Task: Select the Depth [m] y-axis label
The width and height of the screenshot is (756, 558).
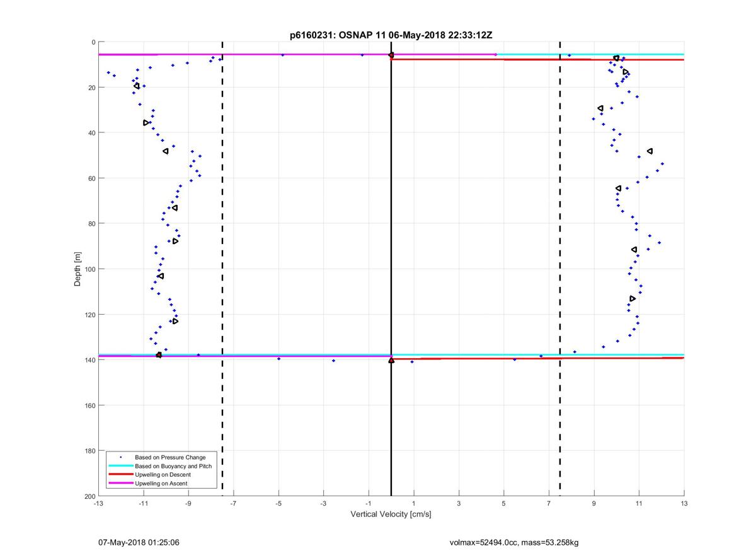Action: [x=78, y=269]
